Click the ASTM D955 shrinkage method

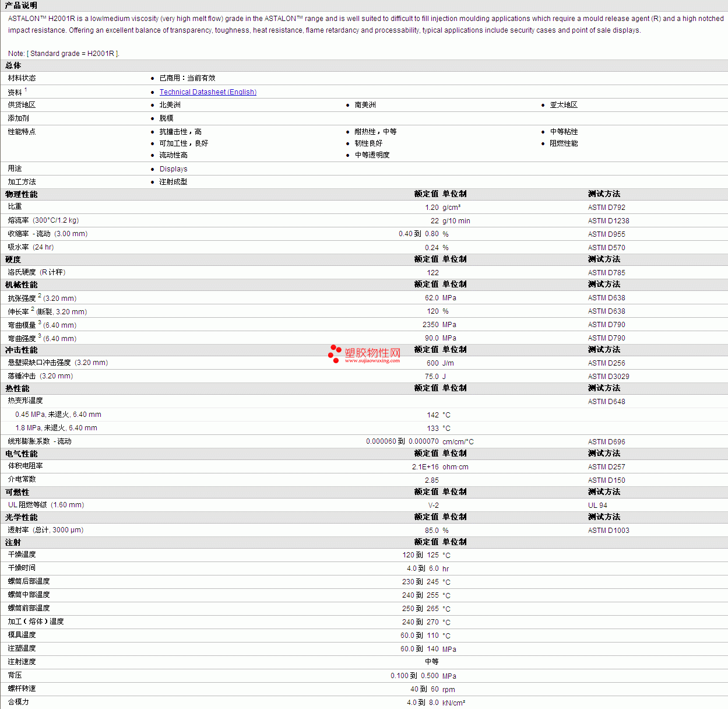tap(607, 234)
